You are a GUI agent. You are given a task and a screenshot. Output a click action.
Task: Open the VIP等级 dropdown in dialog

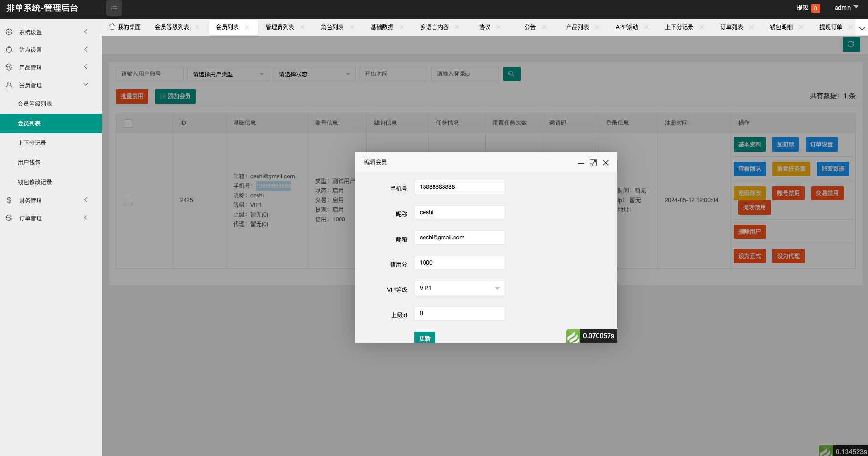460,288
